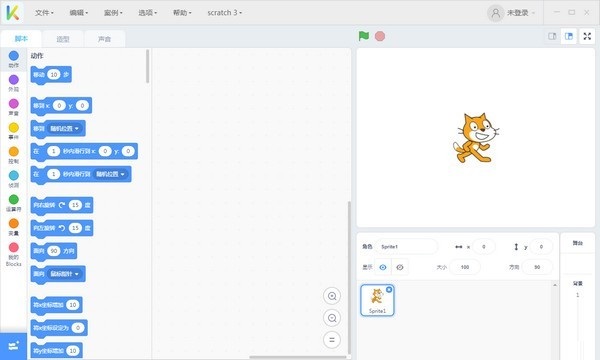Select the yellow 事件 block category
Image resolution: width=600 pixels, height=360 pixels.
(13, 131)
